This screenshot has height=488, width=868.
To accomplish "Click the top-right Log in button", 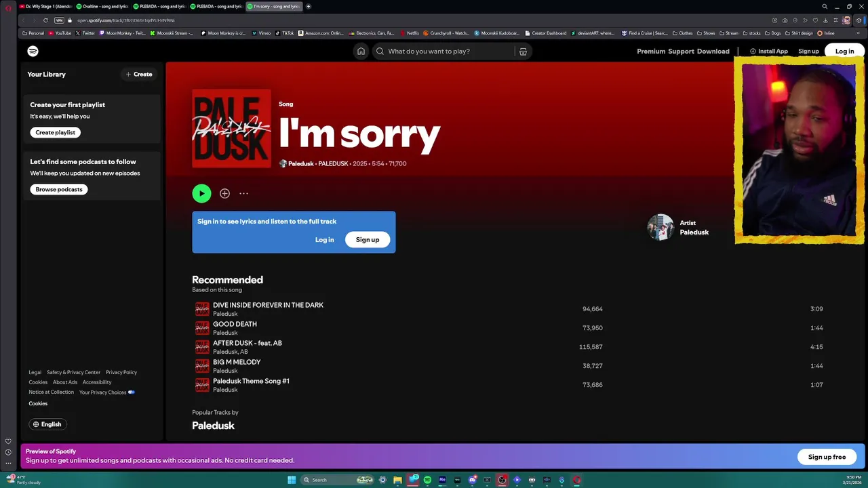I will click(x=845, y=51).
